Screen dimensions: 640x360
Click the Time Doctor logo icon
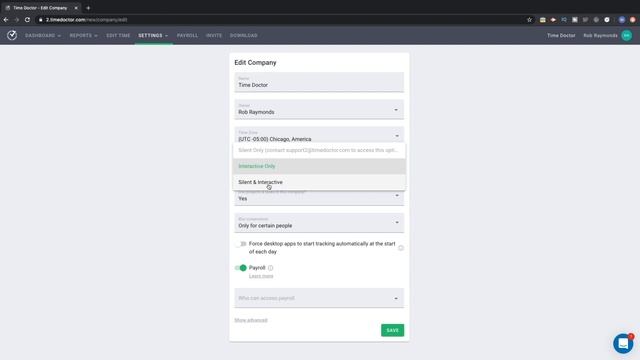(12, 35)
